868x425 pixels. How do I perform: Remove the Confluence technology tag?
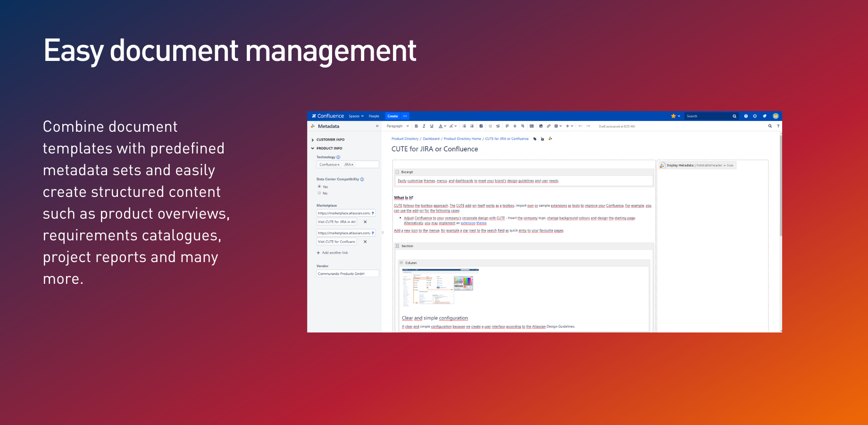pyautogui.click(x=338, y=165)
